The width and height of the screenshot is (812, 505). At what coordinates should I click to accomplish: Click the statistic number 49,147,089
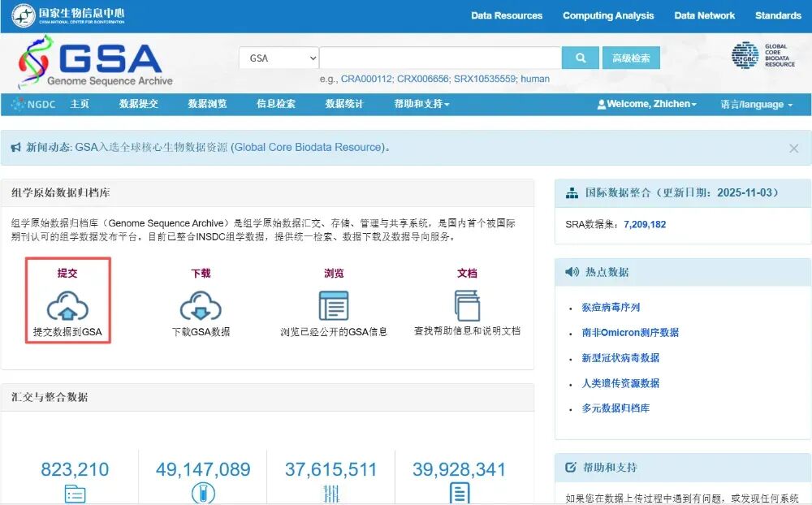(203, 470)
